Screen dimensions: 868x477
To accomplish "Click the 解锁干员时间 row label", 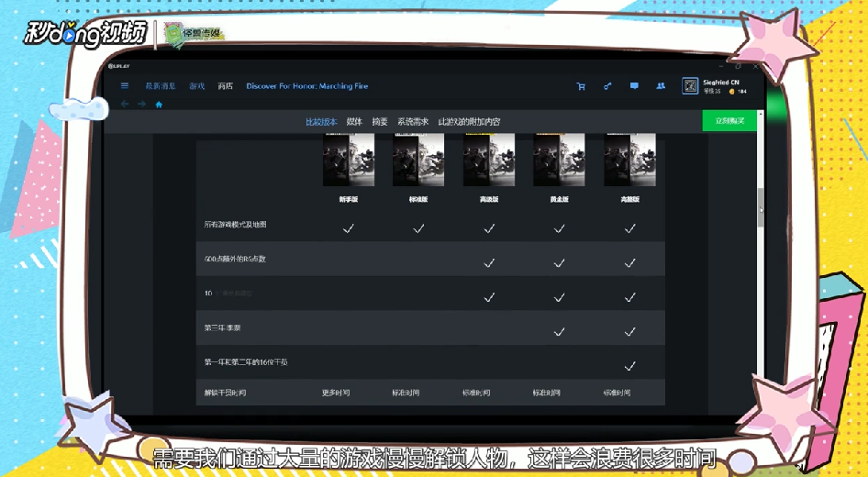I will point(225,393).
